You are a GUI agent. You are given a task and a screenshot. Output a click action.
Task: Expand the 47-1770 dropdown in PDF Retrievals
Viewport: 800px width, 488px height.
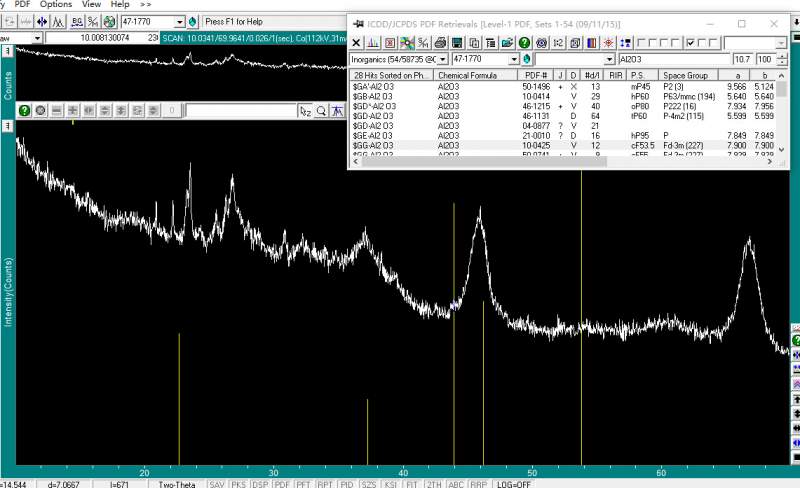[x=512, y=60]
